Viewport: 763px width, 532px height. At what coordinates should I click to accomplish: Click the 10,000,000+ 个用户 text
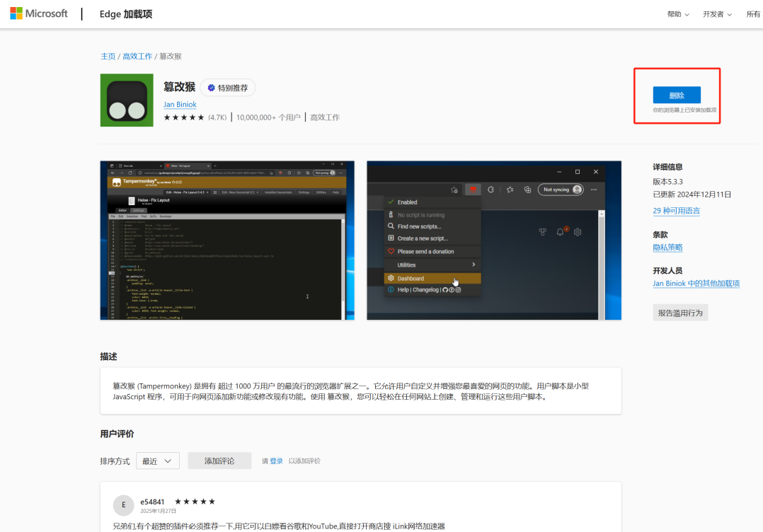[268, 117]
